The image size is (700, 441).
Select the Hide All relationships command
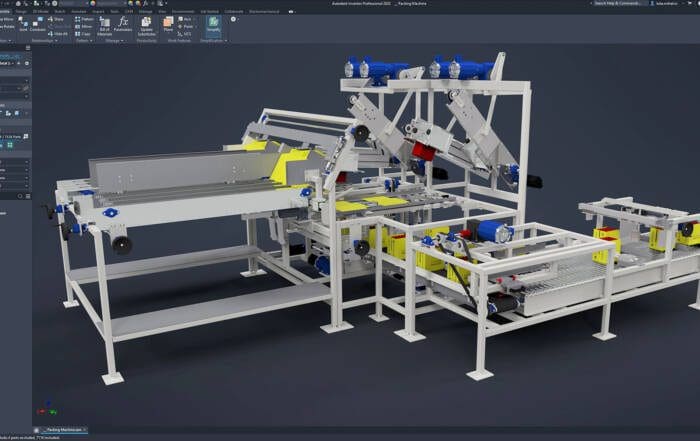(x=58, y=34)
